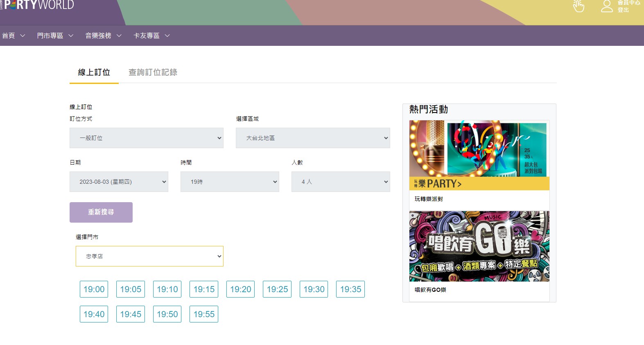644x345 pixels.
Task: Click the PARTYWORLD logo
Action: [x=39, y=5]
